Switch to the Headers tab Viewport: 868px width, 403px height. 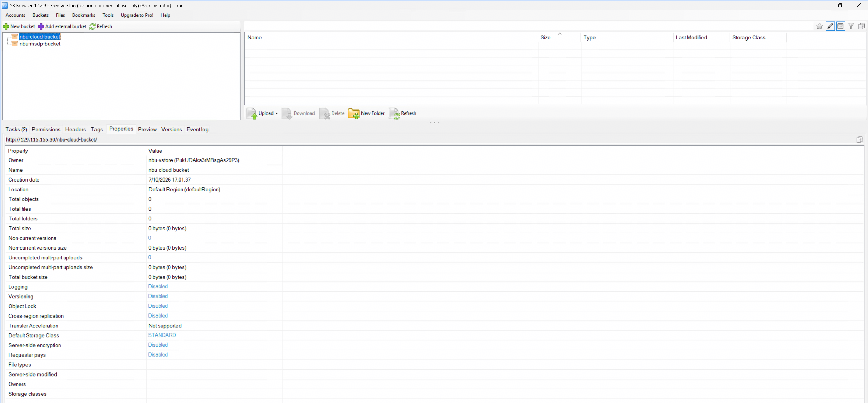coord(76,130)
